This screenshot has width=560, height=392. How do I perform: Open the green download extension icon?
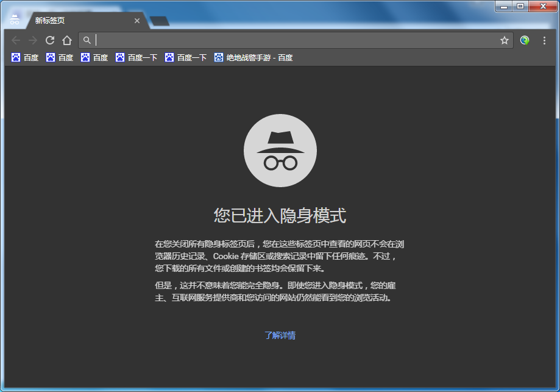(x=524, y=40)
